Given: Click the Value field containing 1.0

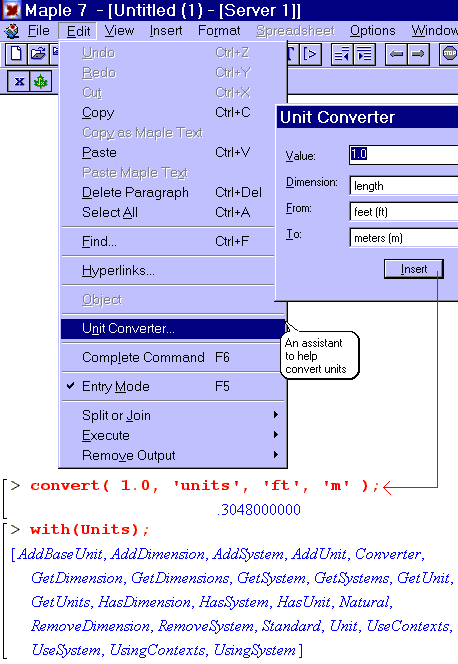Looking at the screenshot, I should [404, 154].
